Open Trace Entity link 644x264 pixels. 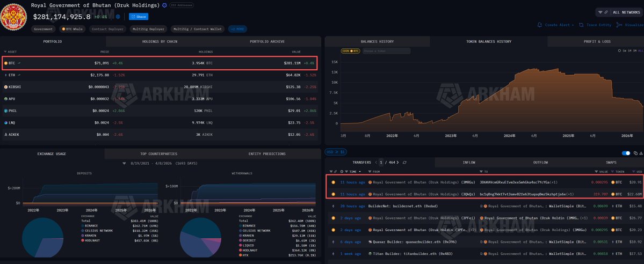pyautogui.click(x=596, y=25)
